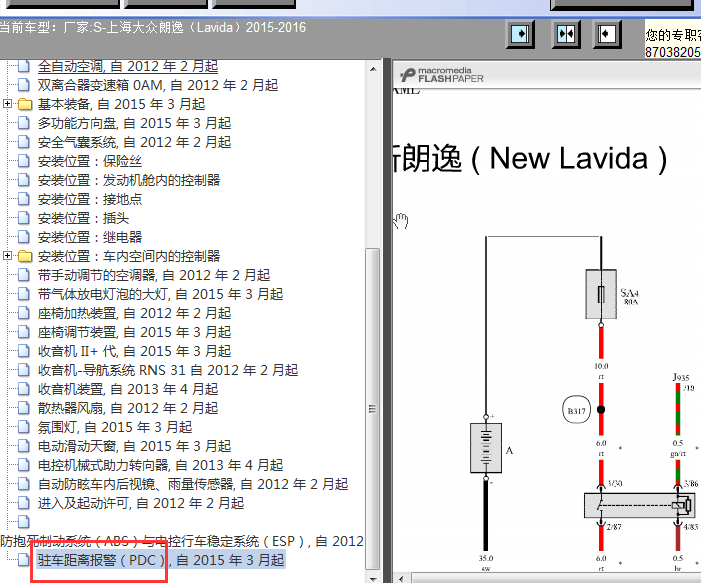This screenshot has height=583, width=701.
Task: Open 散热器风扇, 自 2012 年 2 月起
Action: (x=127, y=408)
